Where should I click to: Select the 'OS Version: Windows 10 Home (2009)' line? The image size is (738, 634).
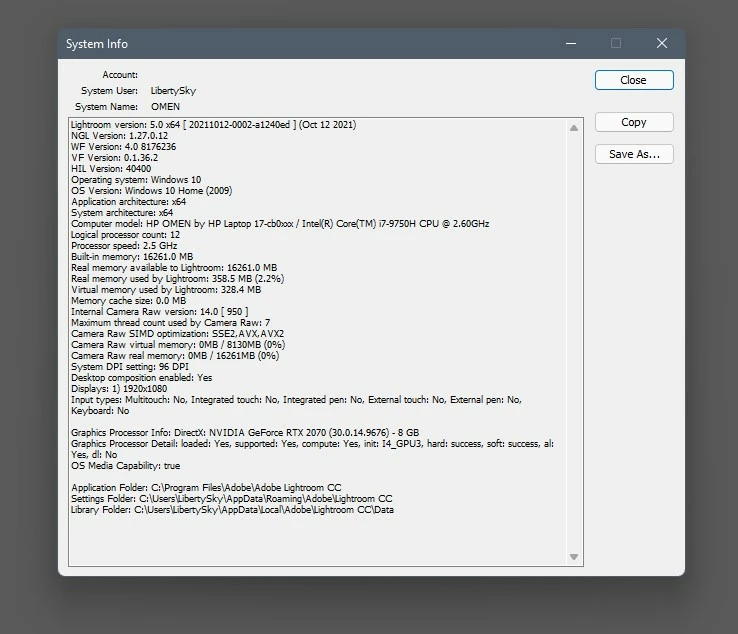[152, 191]
